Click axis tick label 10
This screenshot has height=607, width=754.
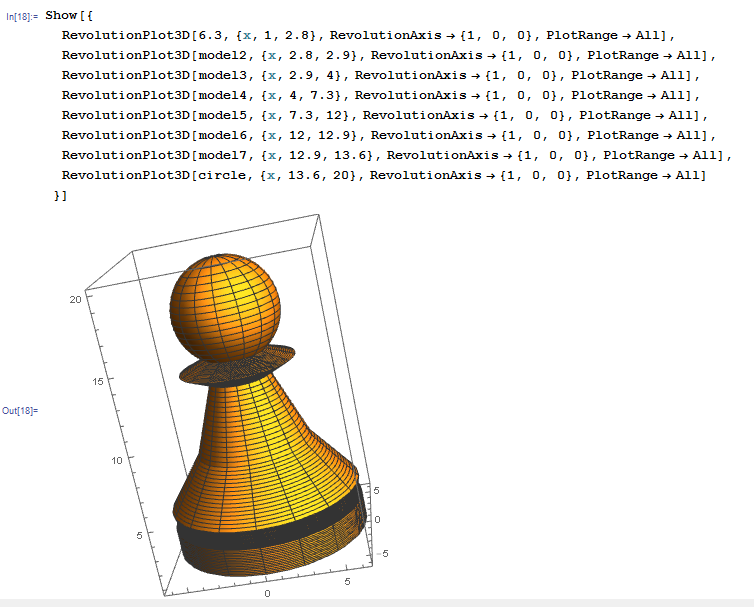[117, 461]
